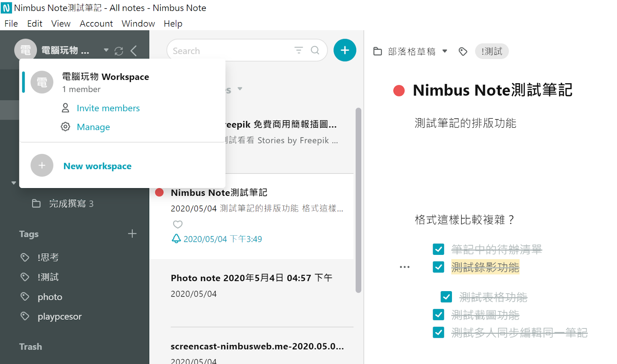Viewport: 617px width, 364px height.
Task: Open search filter options
Action: [298, 50]
